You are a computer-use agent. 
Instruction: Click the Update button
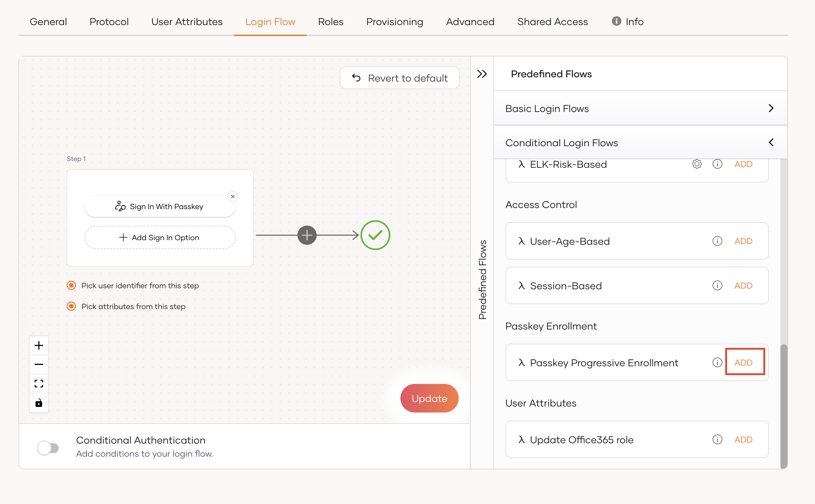pos(429,398)
